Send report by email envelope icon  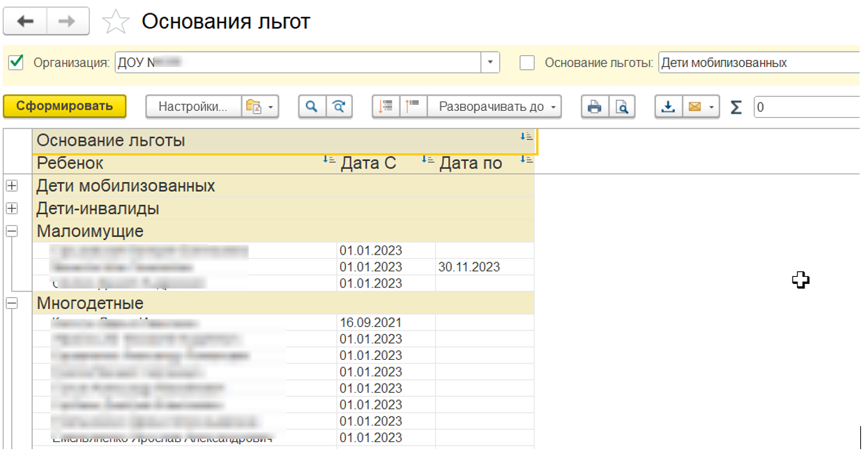coord(694,107)
